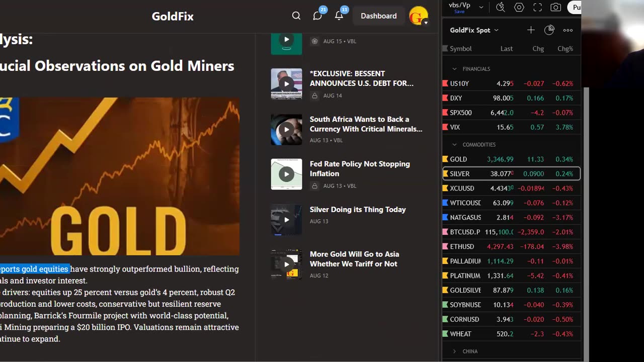Play the AUG 15 VBL video

(x=286, y=39)
